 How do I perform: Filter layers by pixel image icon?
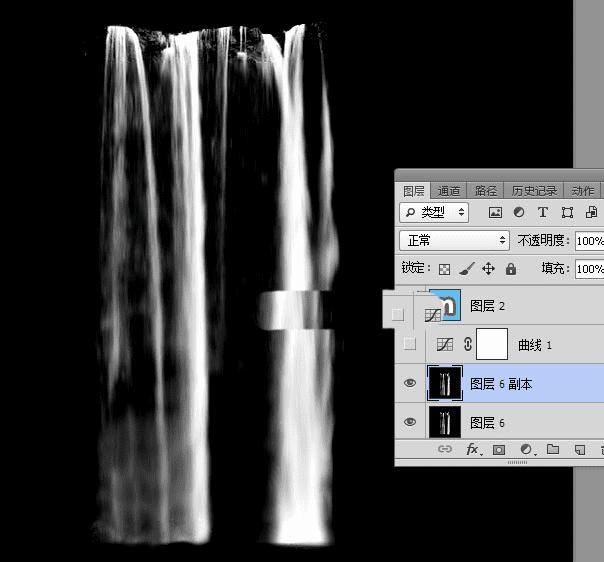[495, 212]
